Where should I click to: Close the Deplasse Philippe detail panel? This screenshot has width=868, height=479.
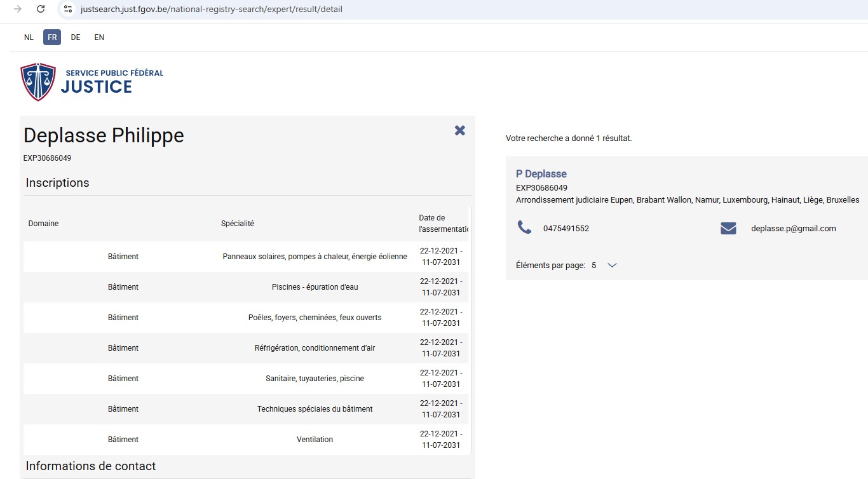(x=460, y=130)
